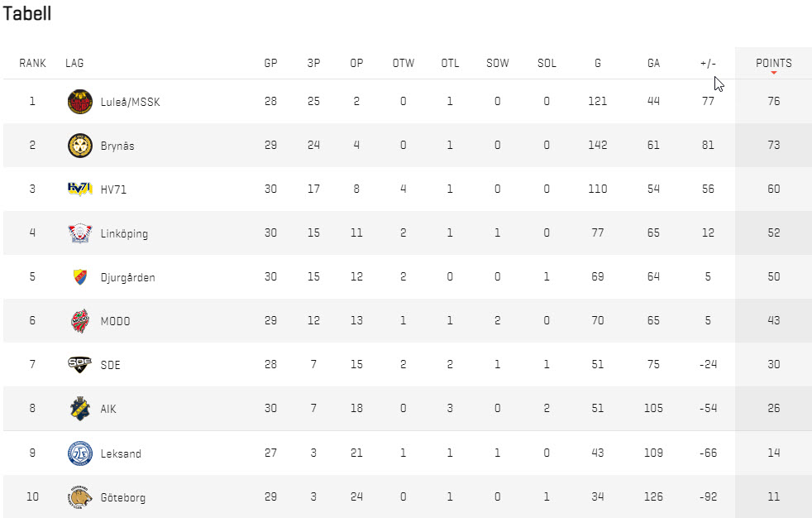812x518 pixels.
Task: Click the Brynäs team logo
Action: point(79,146)
